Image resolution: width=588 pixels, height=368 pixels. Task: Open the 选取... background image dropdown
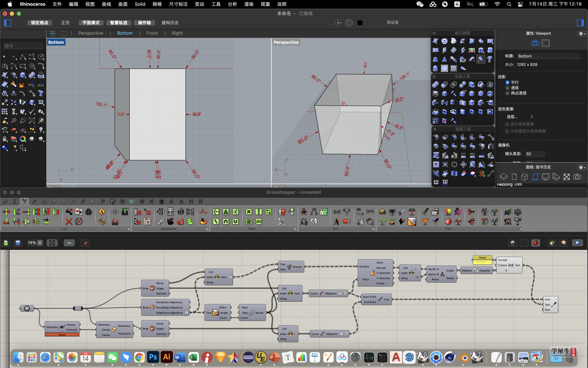(519, 117)
